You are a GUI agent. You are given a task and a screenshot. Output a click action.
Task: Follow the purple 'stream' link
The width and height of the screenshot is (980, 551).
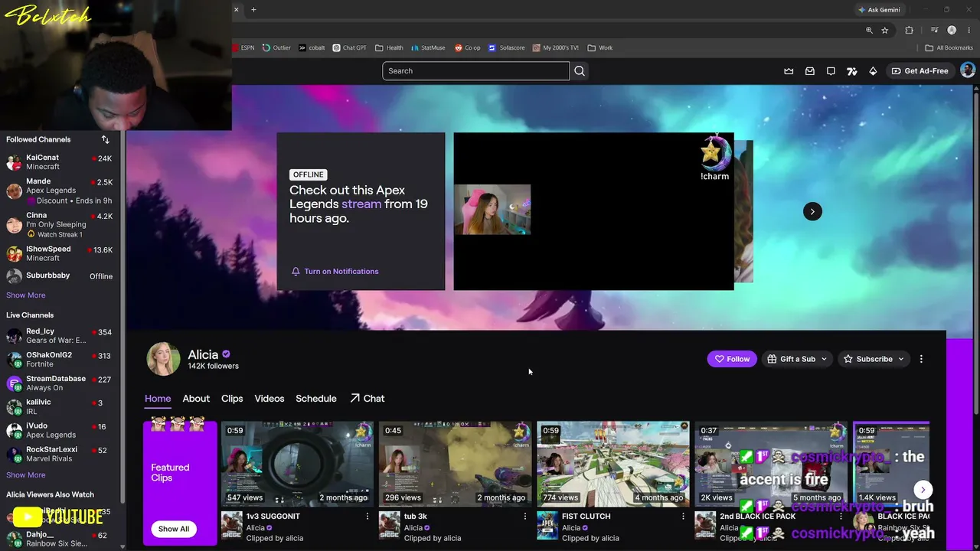(361, 204)
